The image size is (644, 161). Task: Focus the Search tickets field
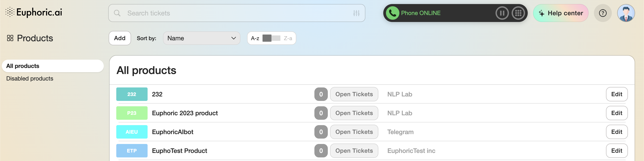[235, 13]
